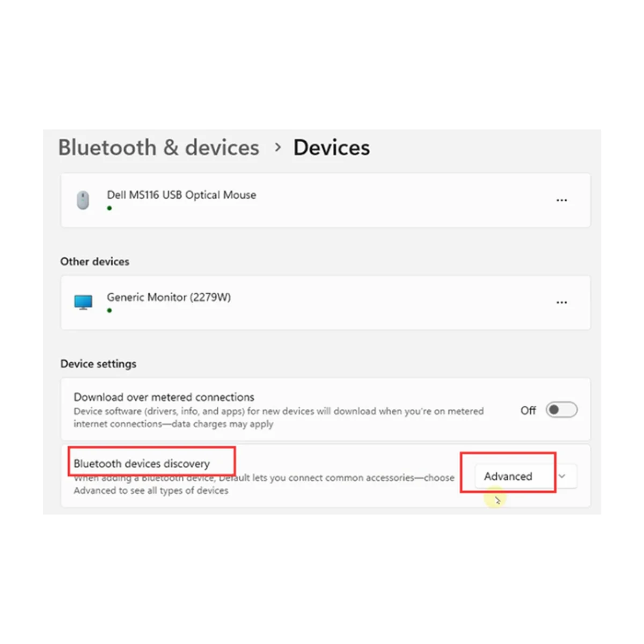Image resolution: width=644 pixels, height=644 pixels.
Task: Expand the Advanced selection chevron
Action: click(561, 476)
